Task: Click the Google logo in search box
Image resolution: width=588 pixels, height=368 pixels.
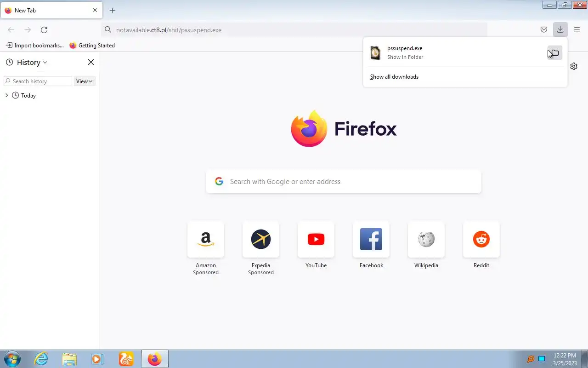Action: click(219, 181)
